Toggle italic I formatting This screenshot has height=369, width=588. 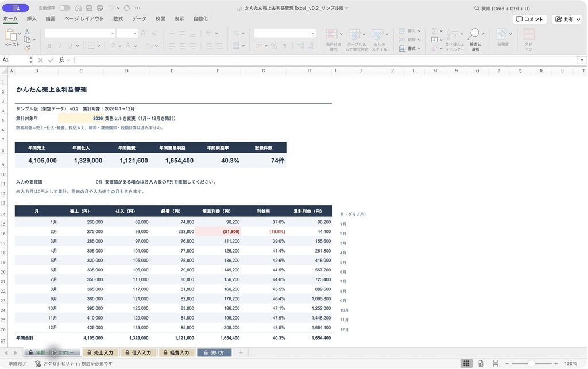[x=60, y=46]
